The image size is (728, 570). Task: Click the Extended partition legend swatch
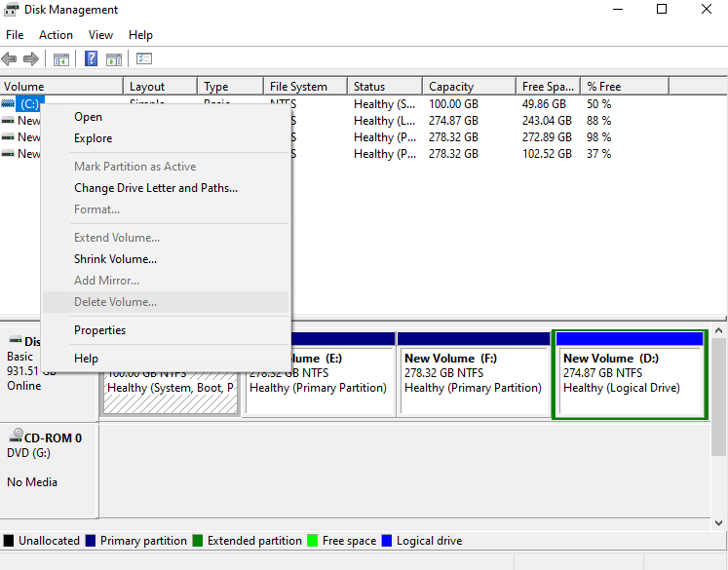198,541
